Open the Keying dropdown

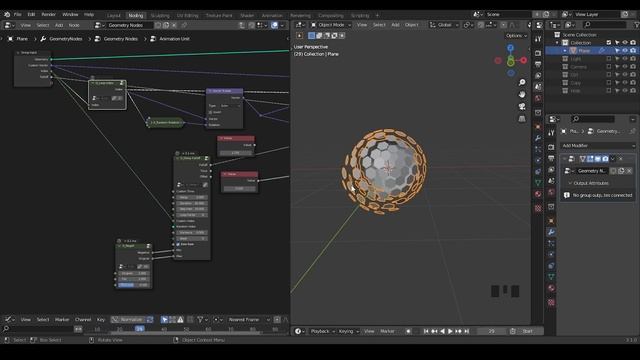(348, 331)
